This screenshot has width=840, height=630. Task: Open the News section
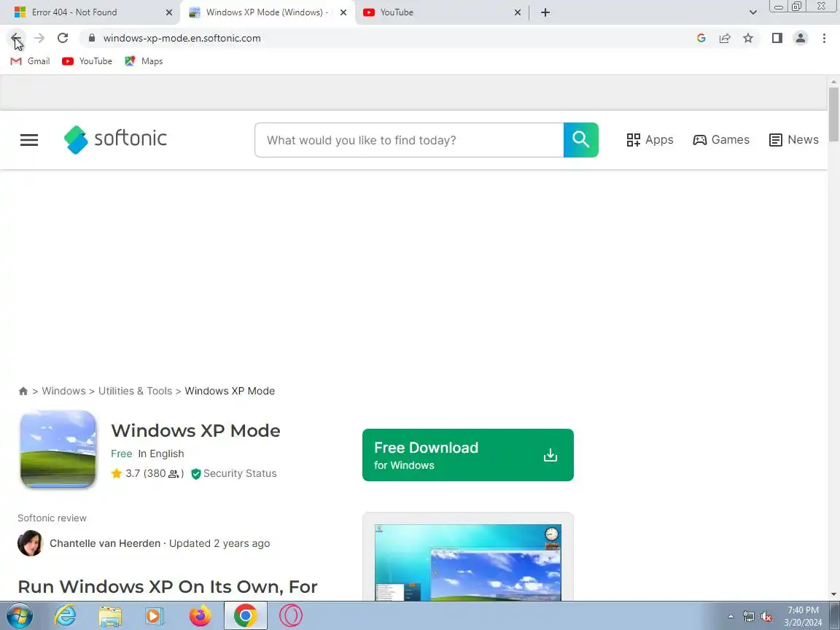click(x=794, y=140)
